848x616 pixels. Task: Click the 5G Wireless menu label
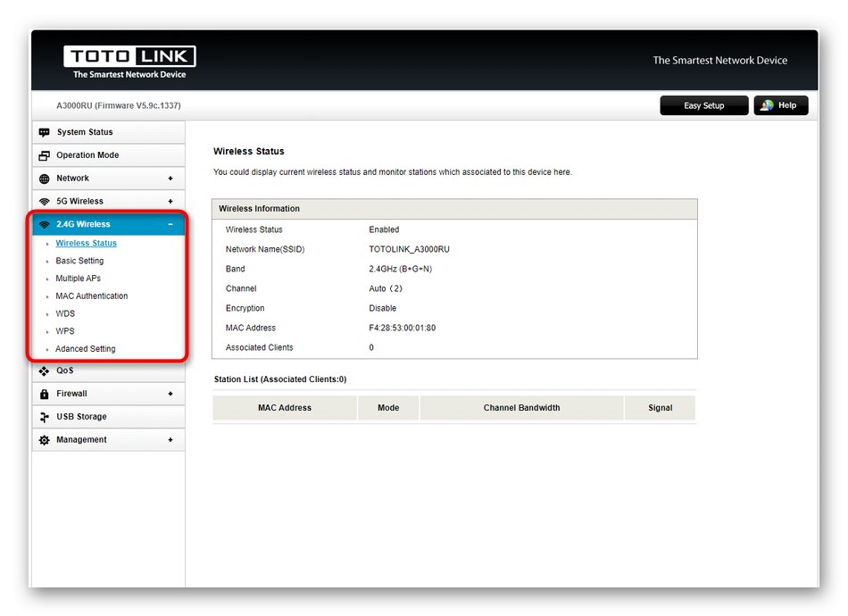pyautogui.click(x=80, y=201)
